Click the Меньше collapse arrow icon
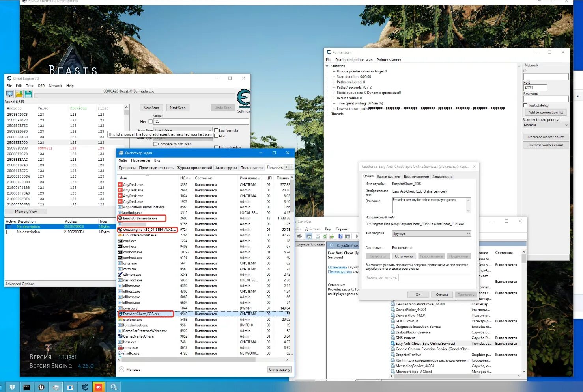This screenshot has width=583, height=392. [122, 370]
